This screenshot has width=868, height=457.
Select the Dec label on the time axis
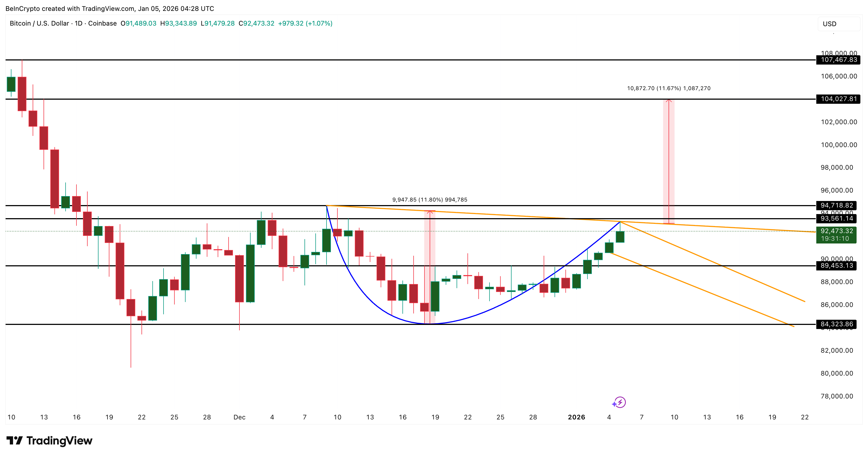coord(239,417)
